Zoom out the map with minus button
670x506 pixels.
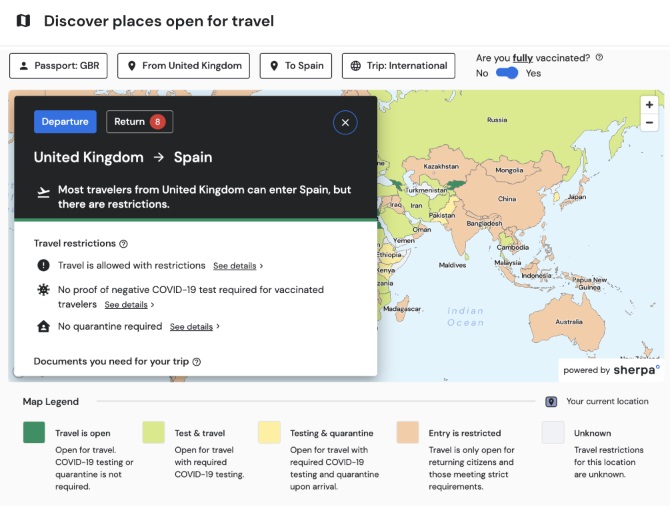pyautogui.click(x=649, y=123)
